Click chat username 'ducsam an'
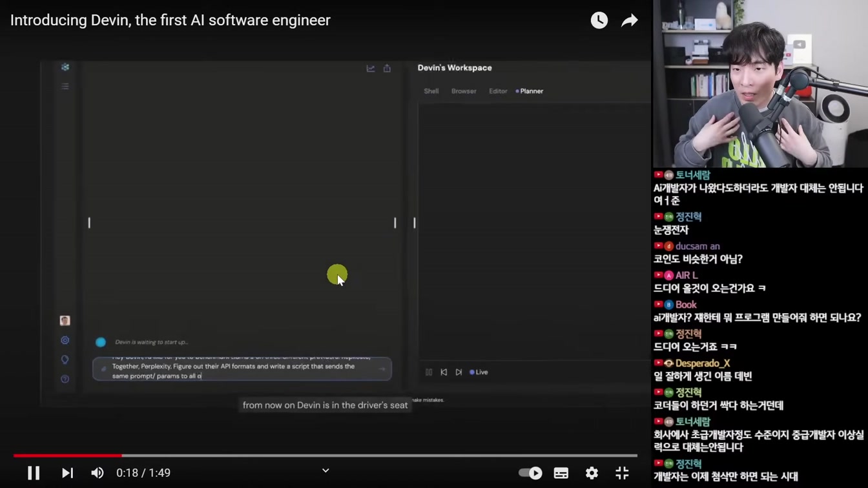Viewport: 868px width, 488px height. [697, 246]
